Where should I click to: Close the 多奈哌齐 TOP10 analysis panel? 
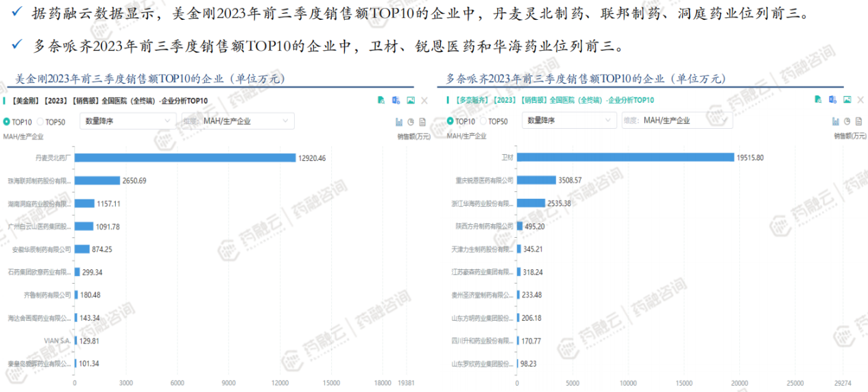(x=861, y=100)
